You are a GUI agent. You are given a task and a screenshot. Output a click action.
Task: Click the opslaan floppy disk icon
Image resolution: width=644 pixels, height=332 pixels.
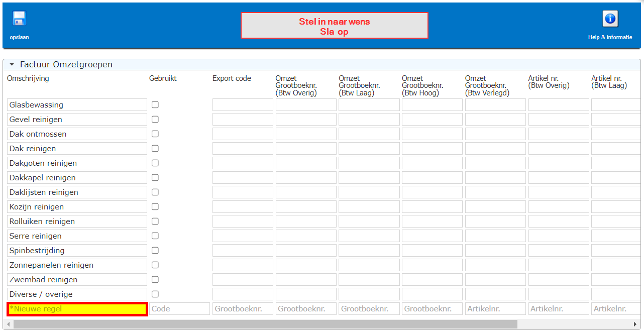click(19, 19)
